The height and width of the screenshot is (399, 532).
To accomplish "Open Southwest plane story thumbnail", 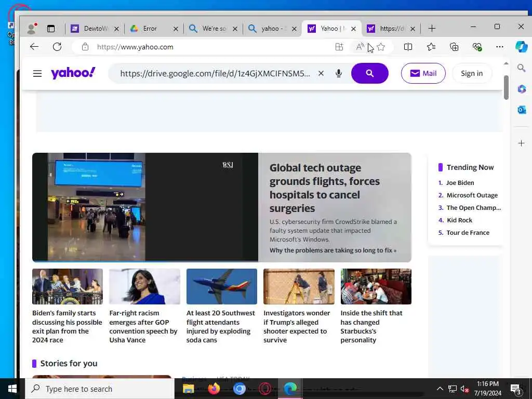I will [221, 286].
